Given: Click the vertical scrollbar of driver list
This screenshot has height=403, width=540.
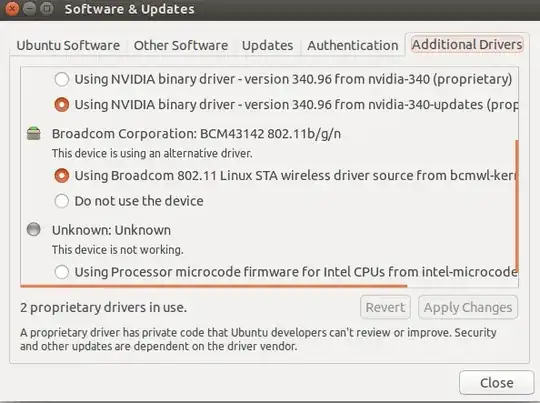Looking at the screenshot, I should coord(517,205).
